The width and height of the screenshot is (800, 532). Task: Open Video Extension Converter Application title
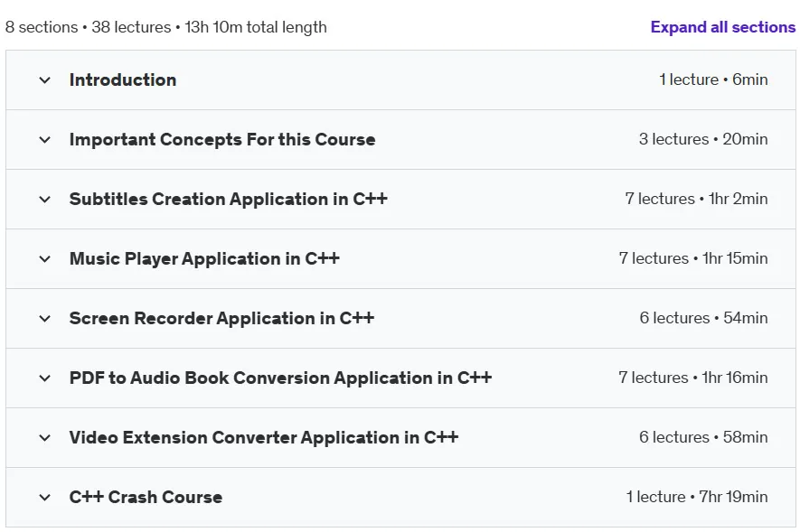(264, 438)
